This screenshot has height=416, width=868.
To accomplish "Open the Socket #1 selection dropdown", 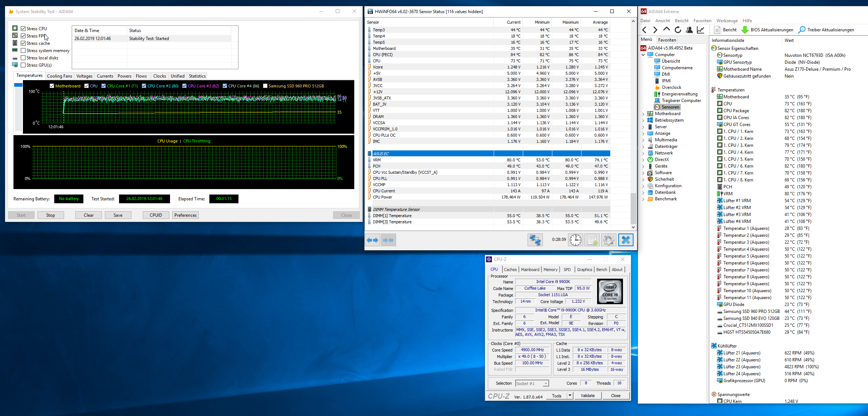I will [545, 384].
